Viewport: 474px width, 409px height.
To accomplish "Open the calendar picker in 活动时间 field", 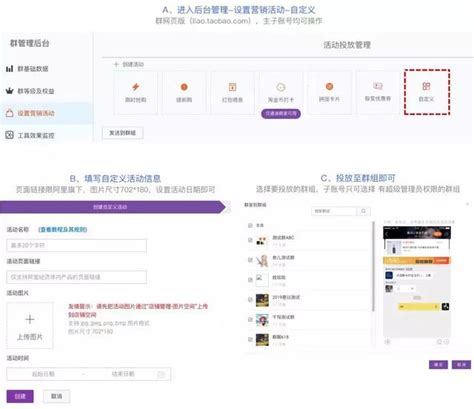I will [x=161, y=374].
